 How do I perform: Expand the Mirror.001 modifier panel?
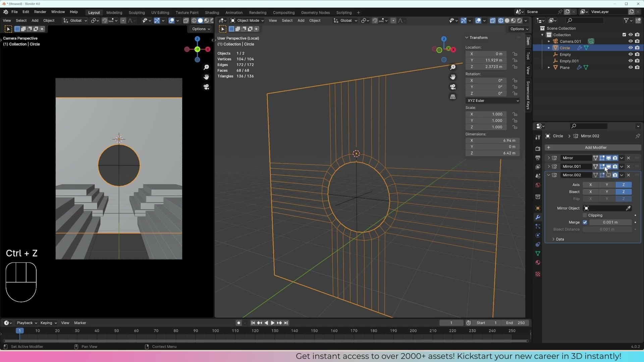[549, 167]
